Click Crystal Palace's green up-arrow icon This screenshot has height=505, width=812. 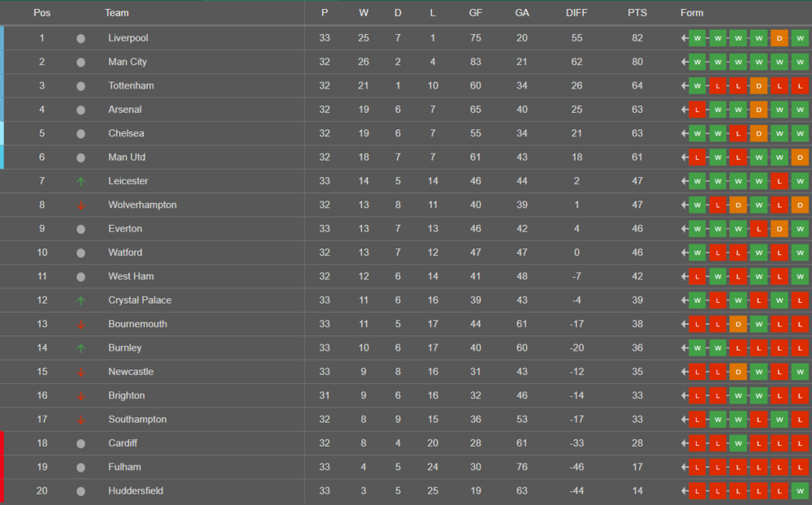pos(80,300)
